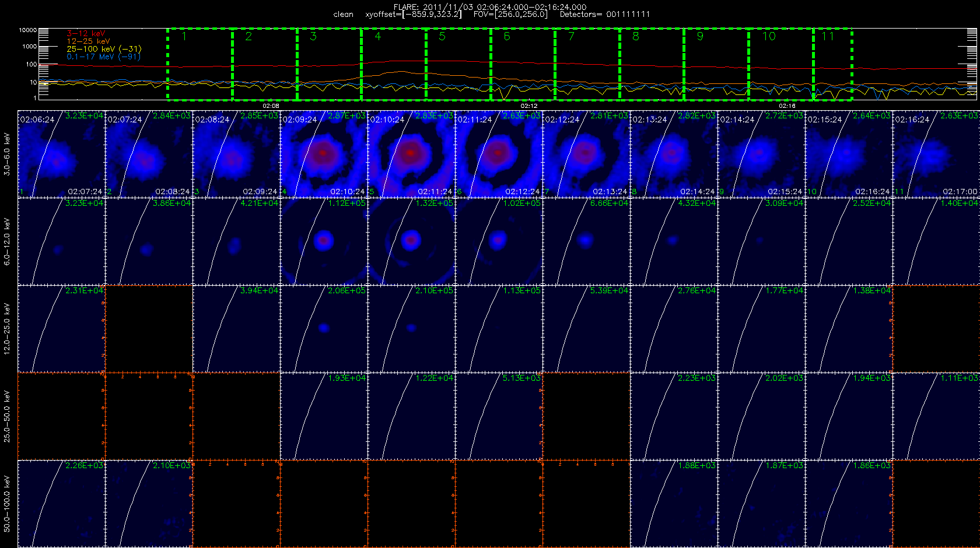
Task: Click the '2.10E+03' peak value label
Action: 171,466
